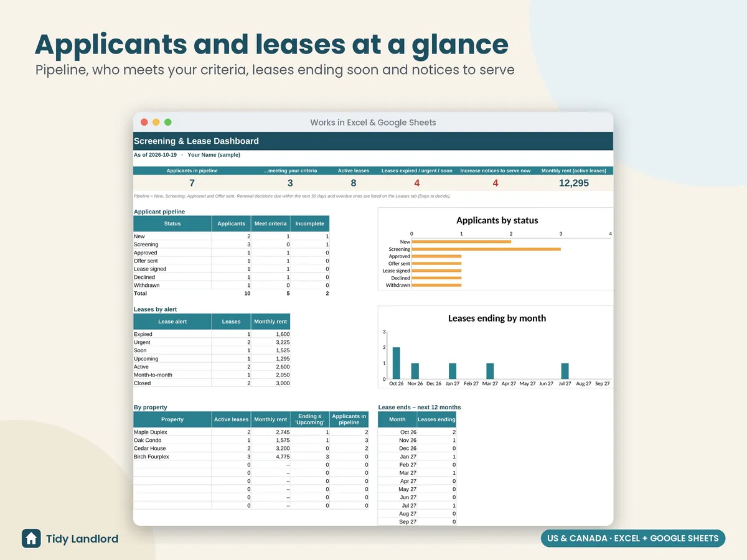
Task: Select the 'Lease alert' column header
Action: [x=172, y=322]
